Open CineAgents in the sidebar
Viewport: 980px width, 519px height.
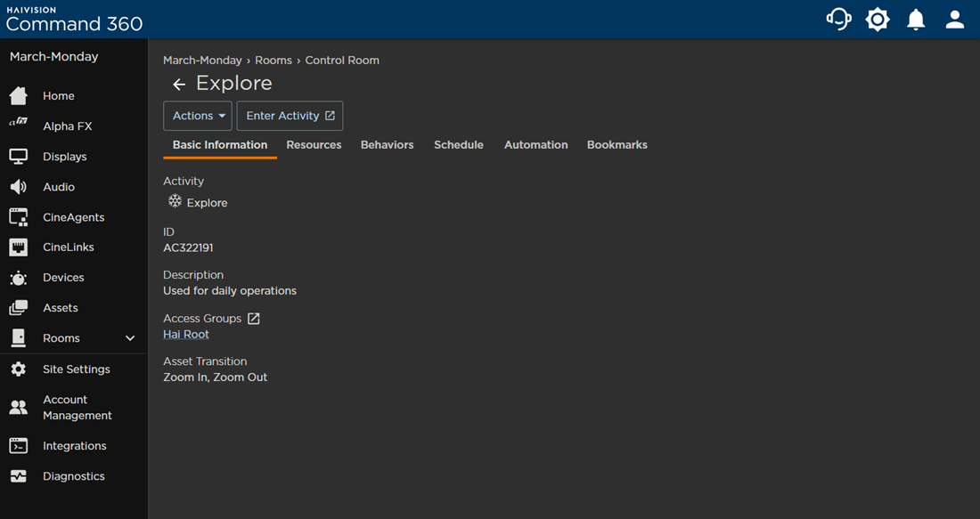[x=74, y=217]
